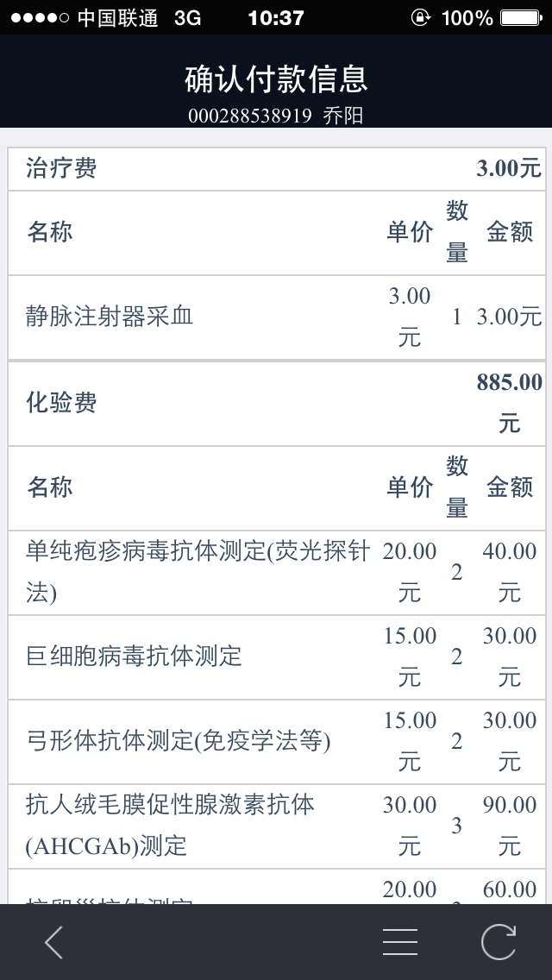
Task: Tap the AHCGAb 测定 item row
Action: click(171, 826)
